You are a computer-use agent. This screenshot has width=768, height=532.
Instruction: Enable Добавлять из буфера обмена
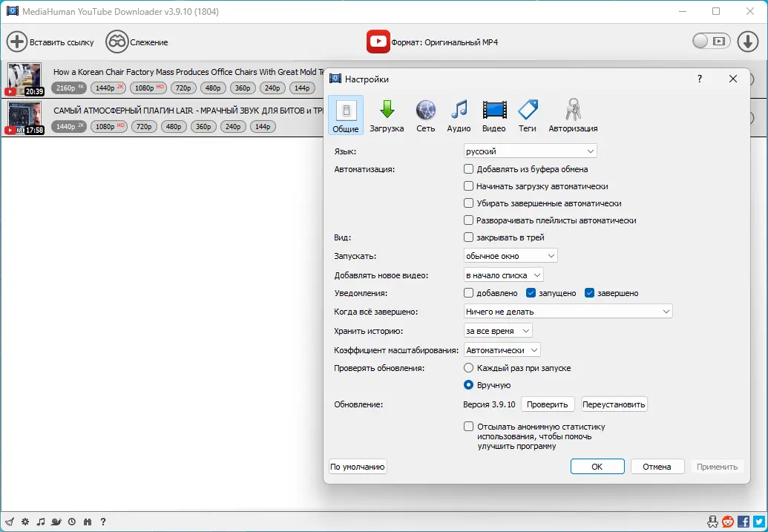coord(469,169)
